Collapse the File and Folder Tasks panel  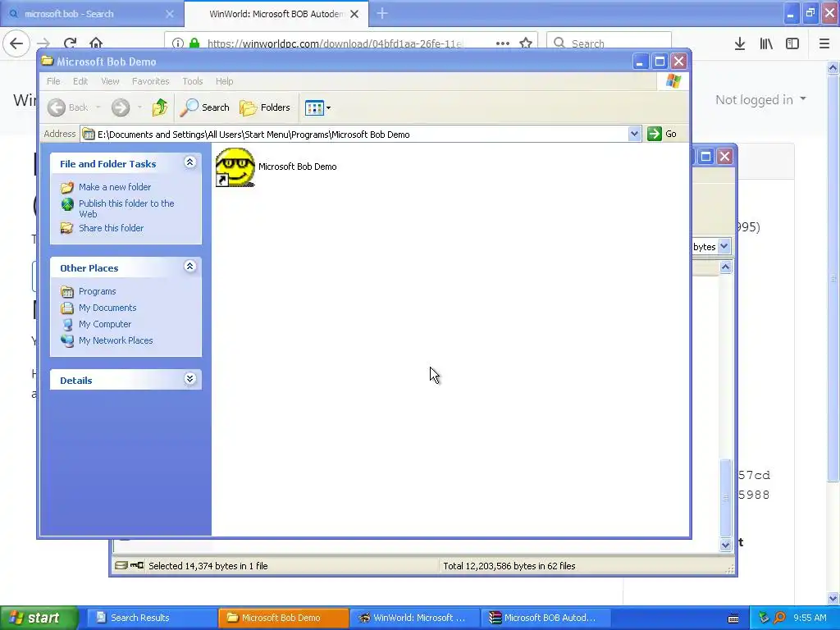point(189,162)
